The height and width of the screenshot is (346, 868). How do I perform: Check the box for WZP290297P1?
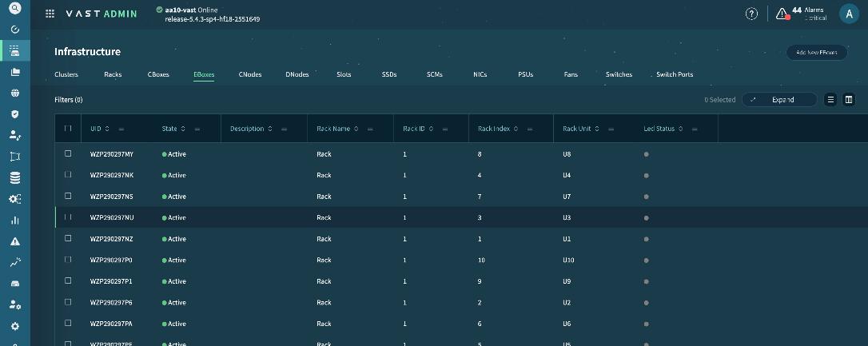click(x=68, y=280)
